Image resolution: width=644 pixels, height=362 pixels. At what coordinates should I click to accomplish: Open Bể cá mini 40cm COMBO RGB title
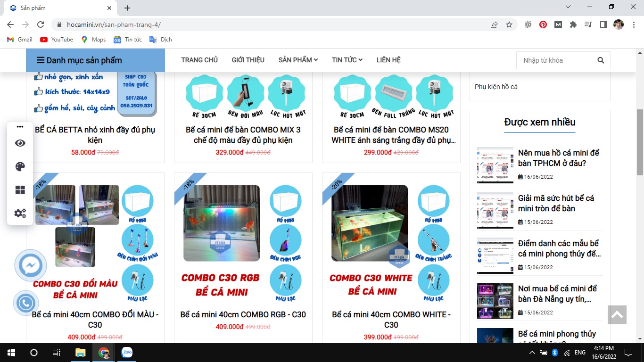click(x=243, y=314)
